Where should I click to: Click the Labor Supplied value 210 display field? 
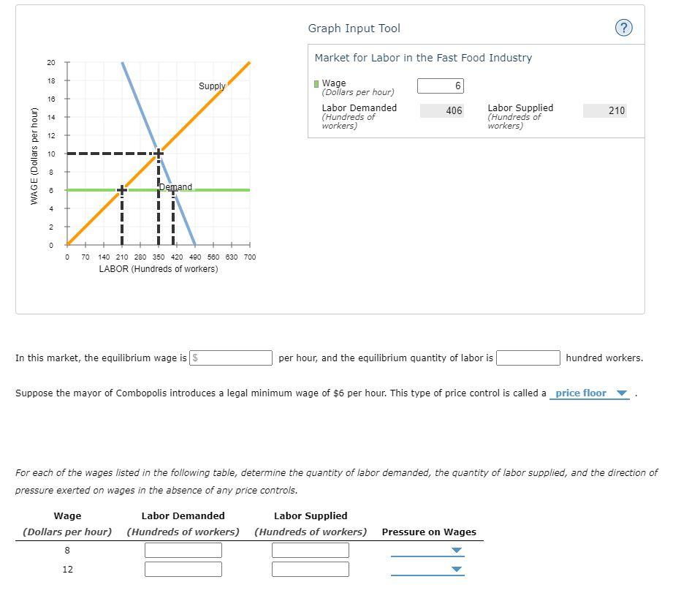[x=605, y=110]
